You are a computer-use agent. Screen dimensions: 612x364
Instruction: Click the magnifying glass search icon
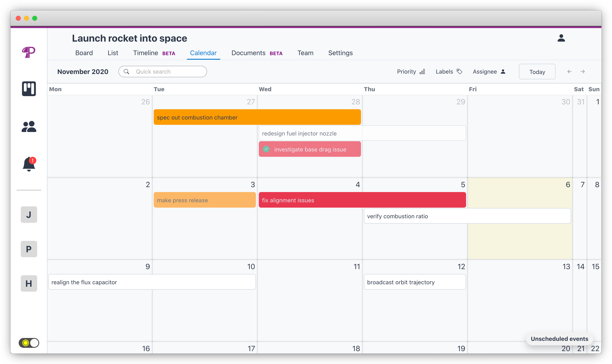pyautogui.click(x=127, y=71)
